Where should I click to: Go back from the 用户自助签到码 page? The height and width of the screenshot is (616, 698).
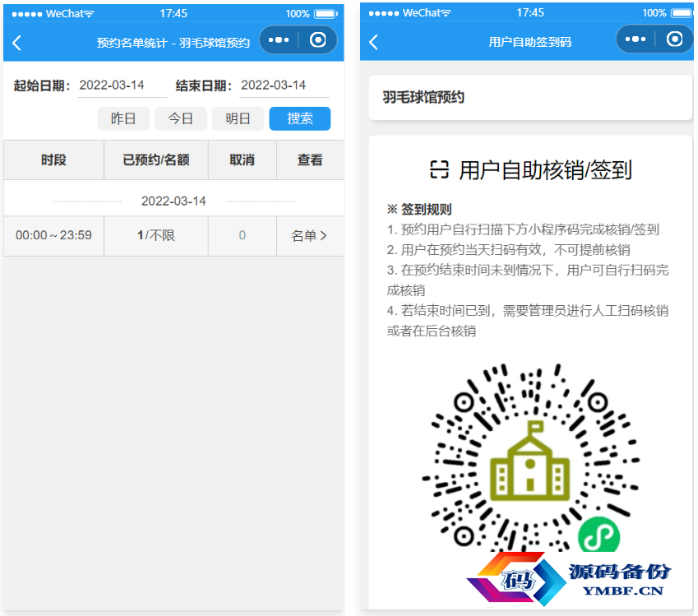(374, 42)
